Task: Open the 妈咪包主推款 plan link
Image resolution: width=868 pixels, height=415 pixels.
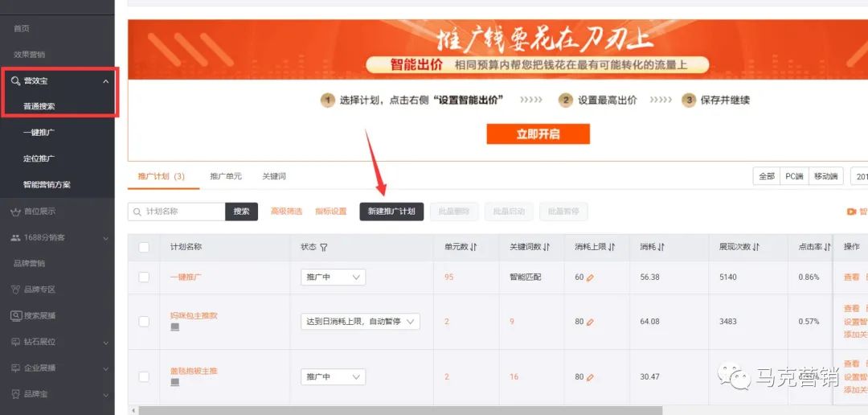Action: point(194,316)
